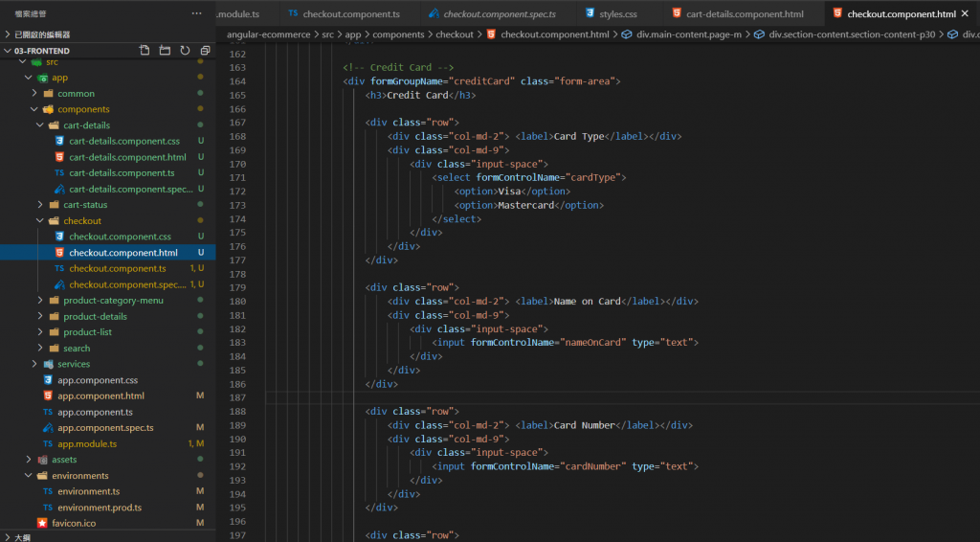The height and width of the screenshot is (542, 980).
Task: Click checkout.component.html breadcrumb segment
Action: click(x=554, y=34)
